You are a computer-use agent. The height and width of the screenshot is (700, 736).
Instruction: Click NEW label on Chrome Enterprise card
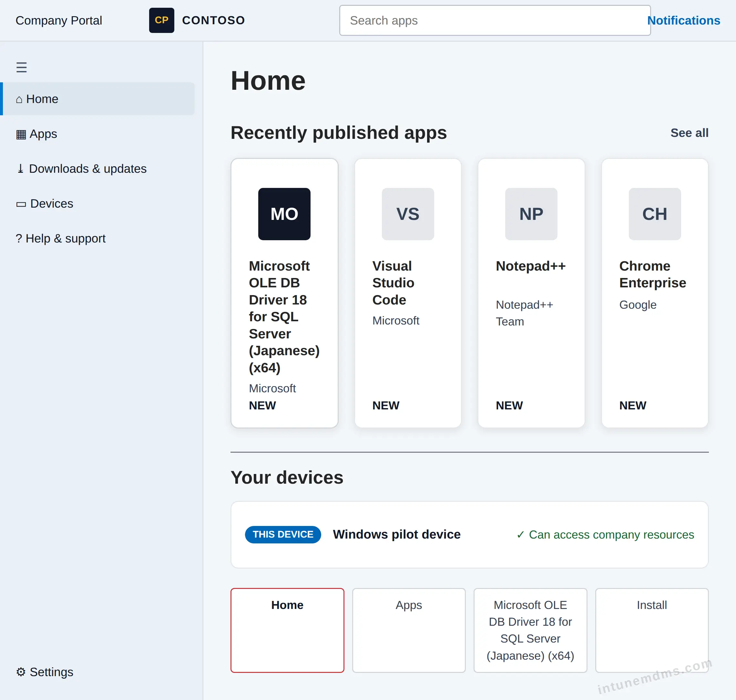[633, 405]
